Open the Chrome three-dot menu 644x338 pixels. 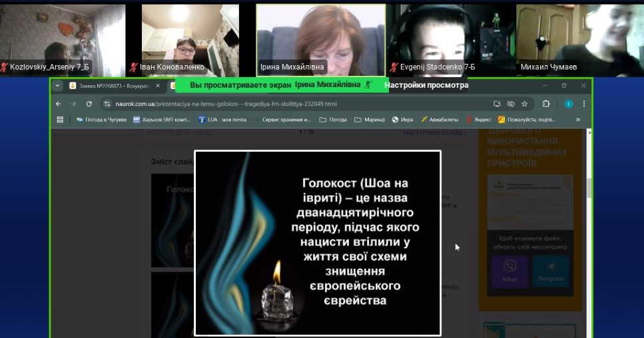pos(583,104)
